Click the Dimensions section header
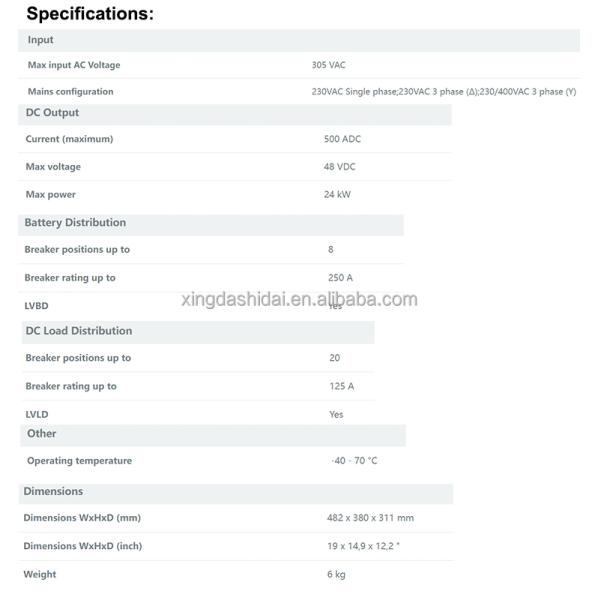The image size is (600, 600). pyautogui.click(x=53, y=492)
